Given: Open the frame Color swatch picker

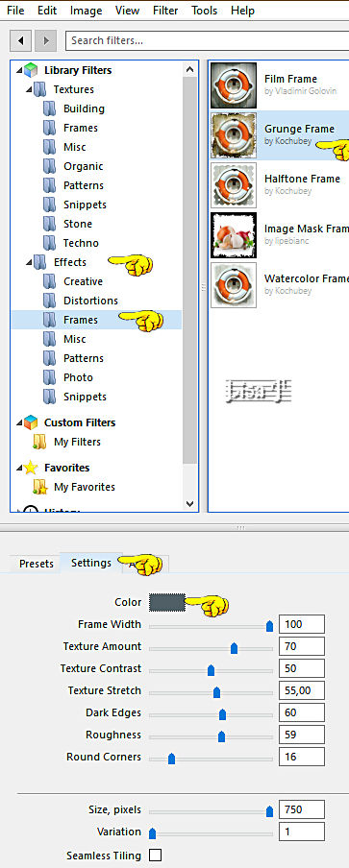Looking at the screenshot, I should tap(166, 602).
